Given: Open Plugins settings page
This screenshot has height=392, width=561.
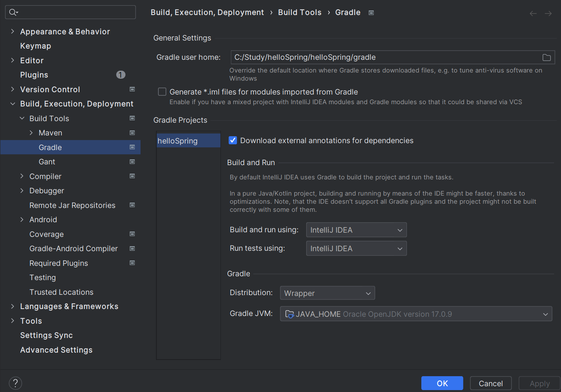Looking at the screenshot, I should [x=34, y=75].
